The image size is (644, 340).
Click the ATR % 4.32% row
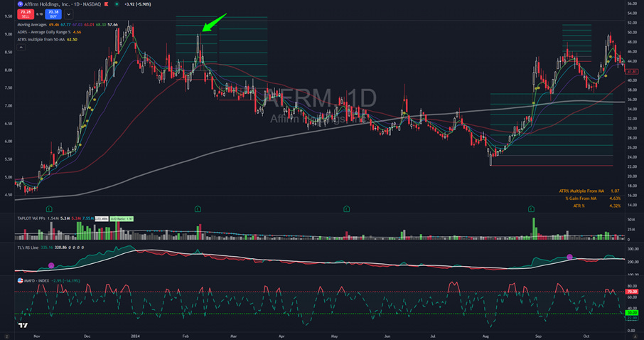pyautogui.click(x=597, y=206)
